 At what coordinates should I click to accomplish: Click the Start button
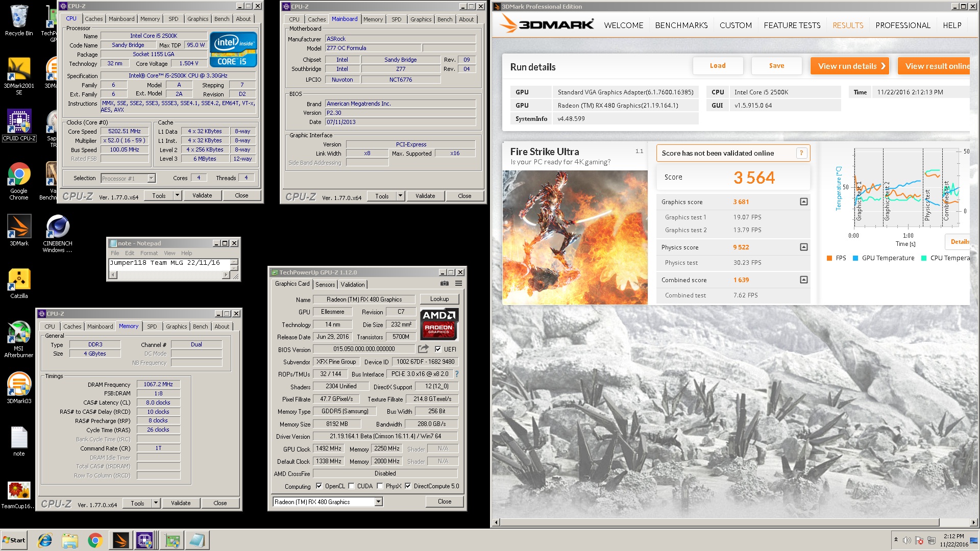click(14, 540)
